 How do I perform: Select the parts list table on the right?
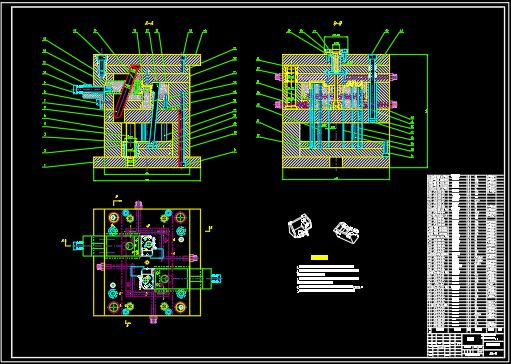click(465, 251)
